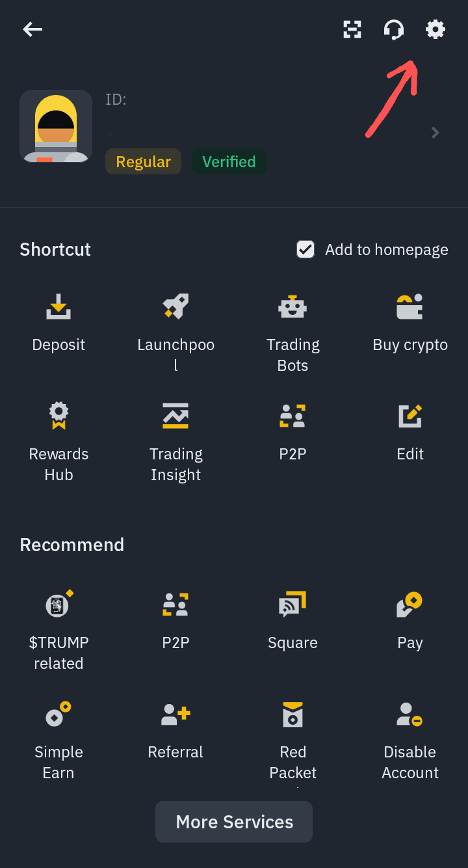468x868 pixels.
Task: Open Binance Square
Action: (292, 605)
